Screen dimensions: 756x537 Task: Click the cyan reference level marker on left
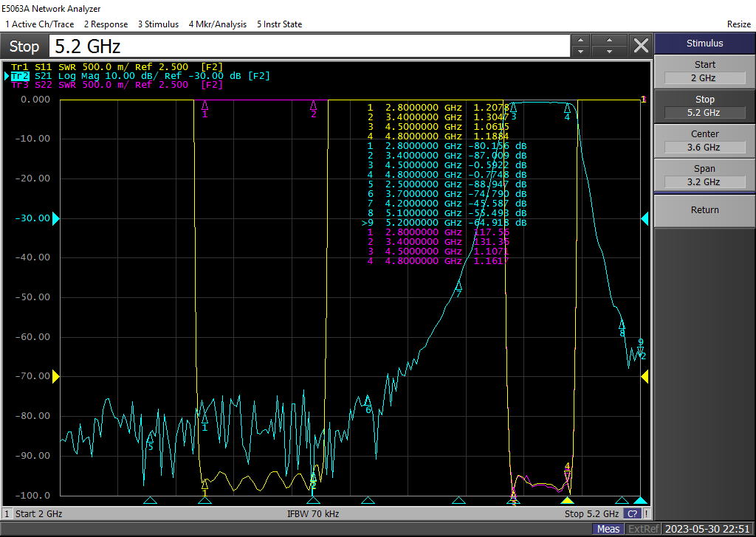coord(55,218)
